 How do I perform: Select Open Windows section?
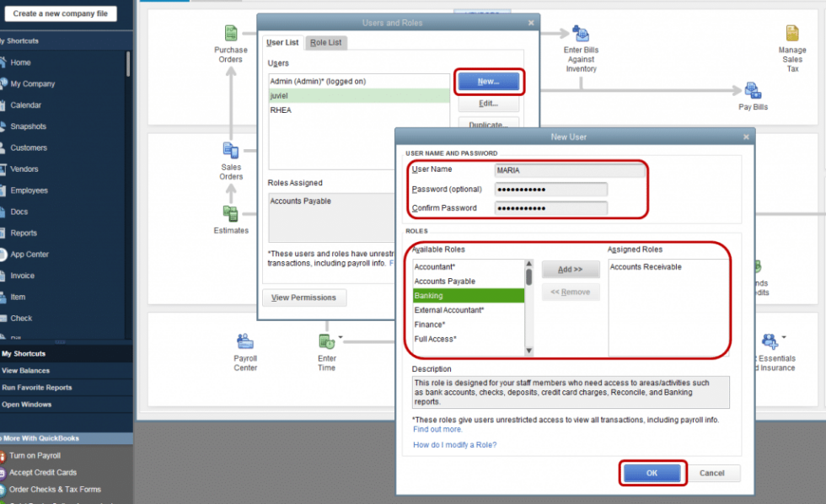67,405
